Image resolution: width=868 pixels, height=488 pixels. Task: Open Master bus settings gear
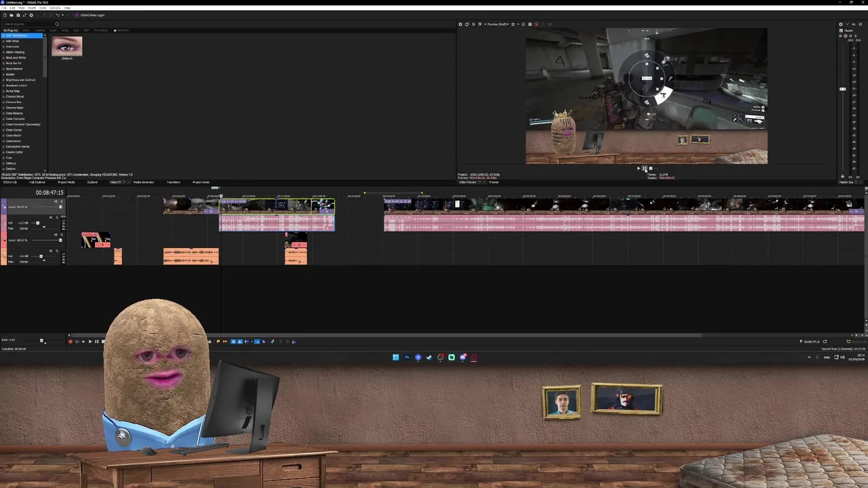coord(841,24)
